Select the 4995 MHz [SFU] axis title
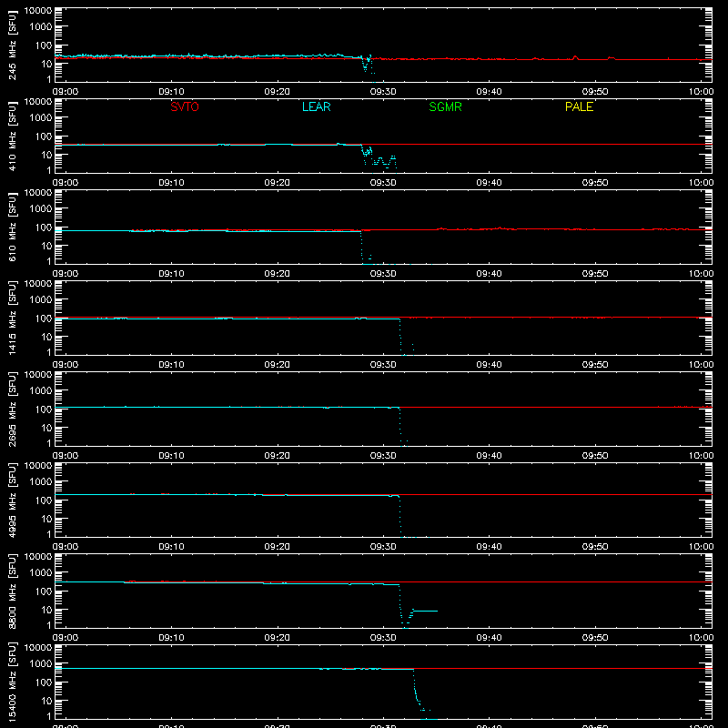The height and width of the screenshot is (728, 728). [x=12, y=500]
